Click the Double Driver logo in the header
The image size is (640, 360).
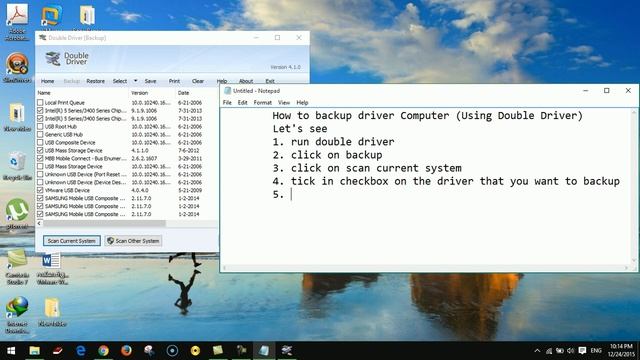pyautogui.click(x=67, y=58)
